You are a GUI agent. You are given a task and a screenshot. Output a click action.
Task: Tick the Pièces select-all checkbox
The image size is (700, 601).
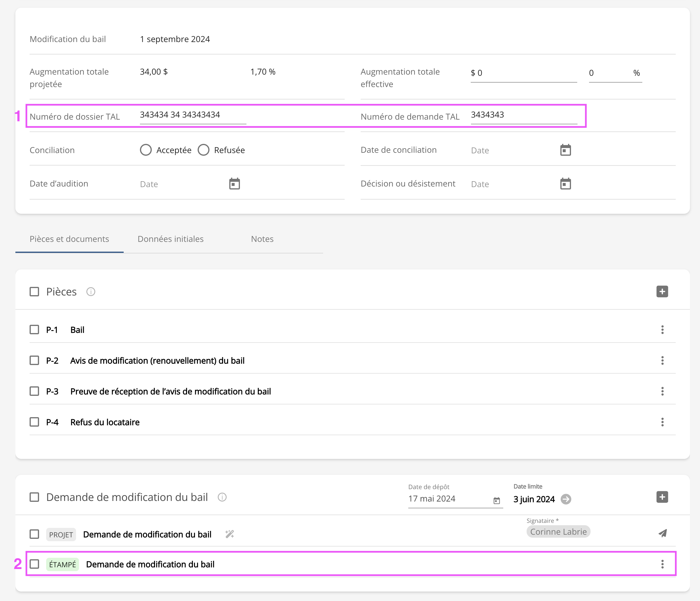point(34,291)
